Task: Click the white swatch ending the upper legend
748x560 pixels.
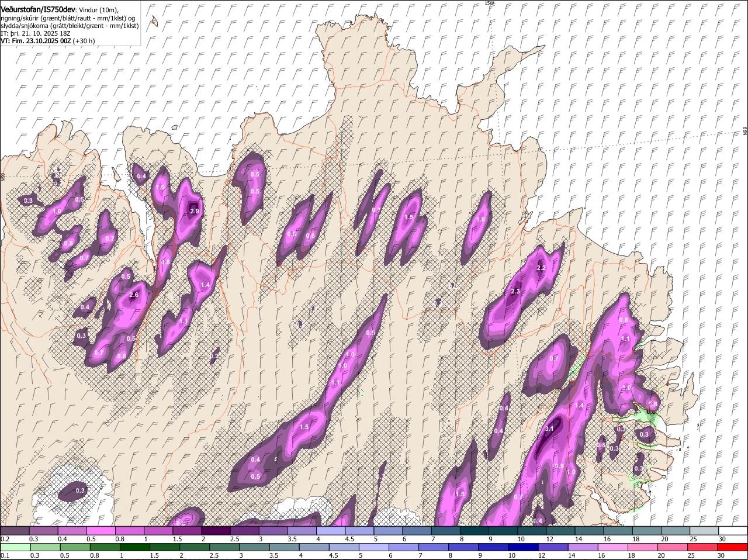Action: (x=733, y=530)
